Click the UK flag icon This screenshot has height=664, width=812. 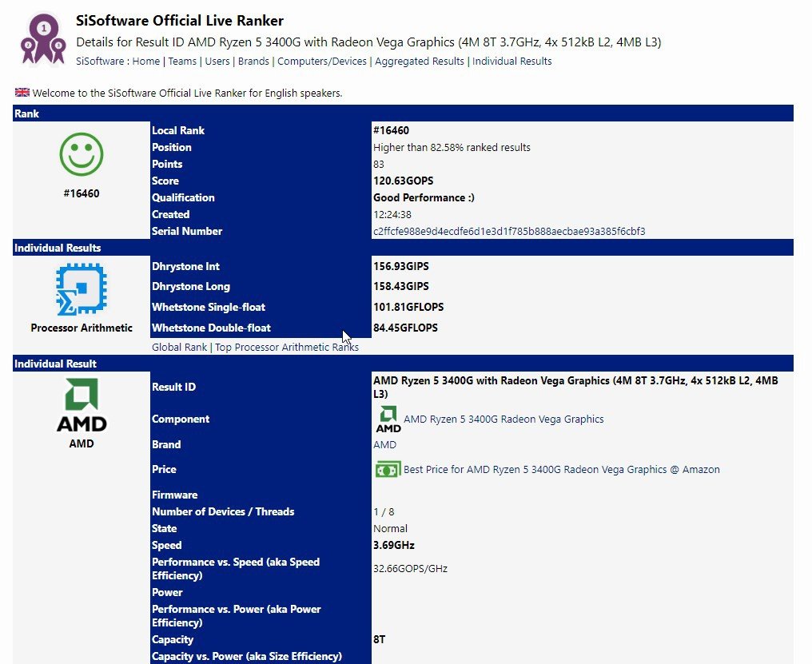(22, 92)
